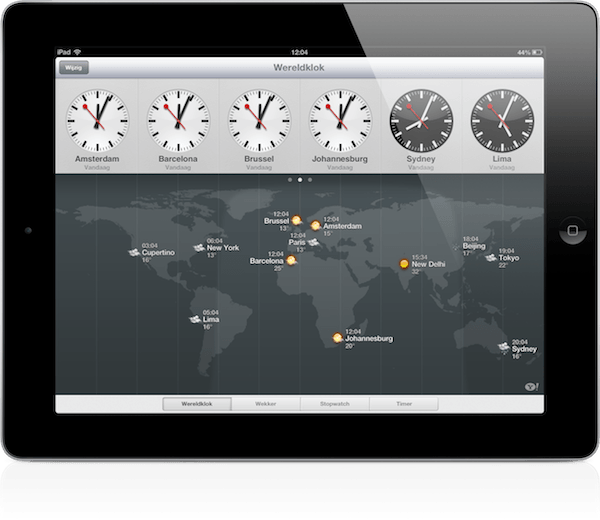Tap the Cupertino cloud weather icon

pyautogui.click(x=134, y=253)
